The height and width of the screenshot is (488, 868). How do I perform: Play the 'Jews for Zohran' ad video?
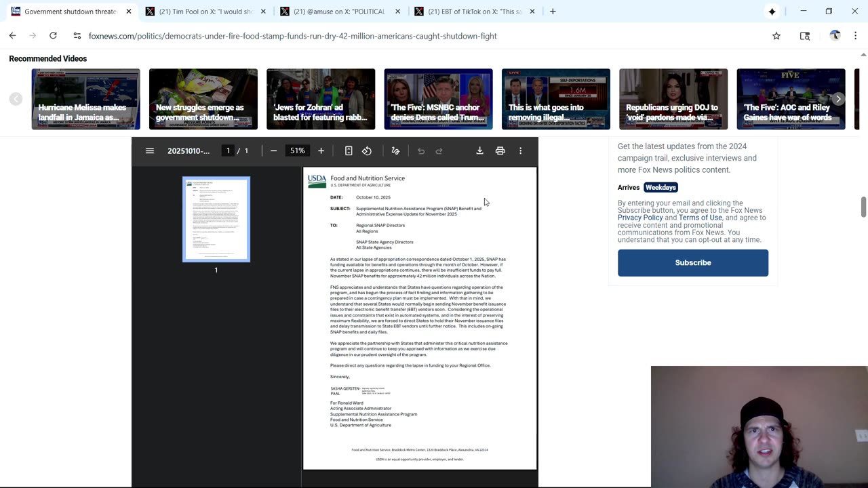coord(321,99)
